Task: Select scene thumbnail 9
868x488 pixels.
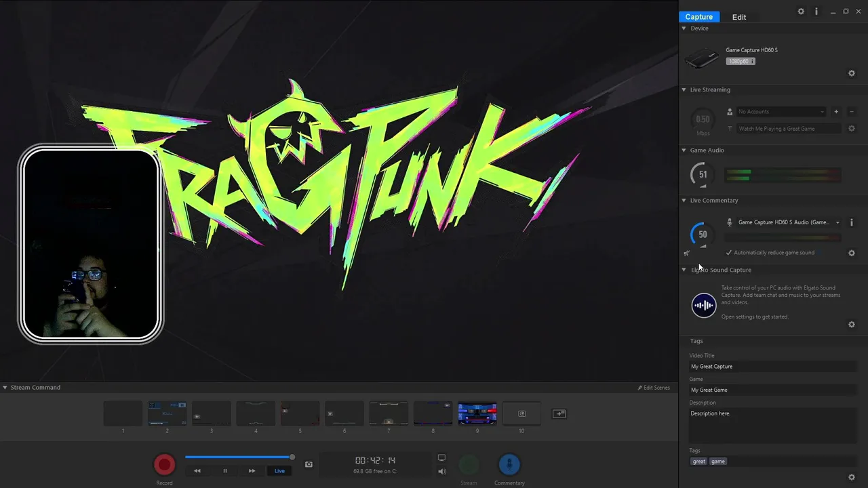Action: pos(477,413)
